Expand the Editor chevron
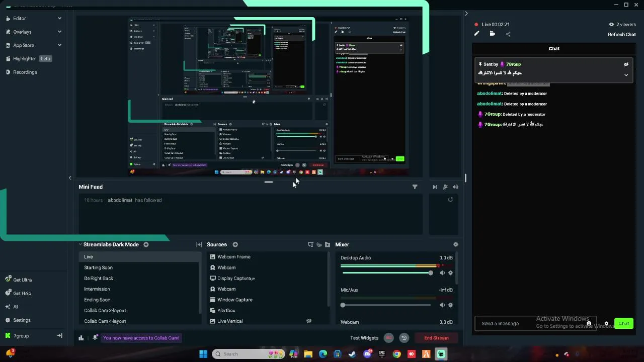 click(x=59, y=18)
